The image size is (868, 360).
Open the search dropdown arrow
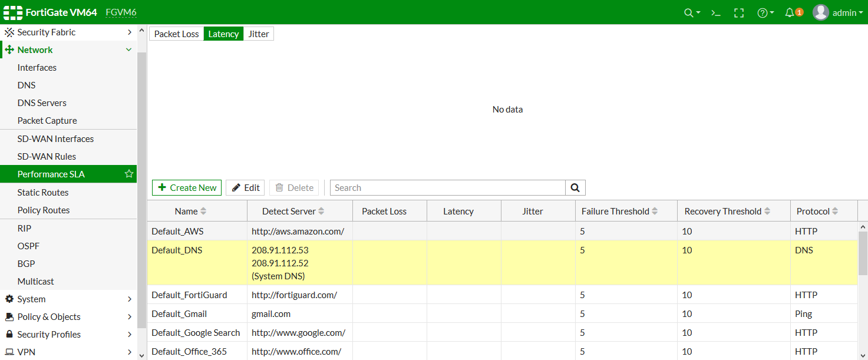(x=698, y=13)
